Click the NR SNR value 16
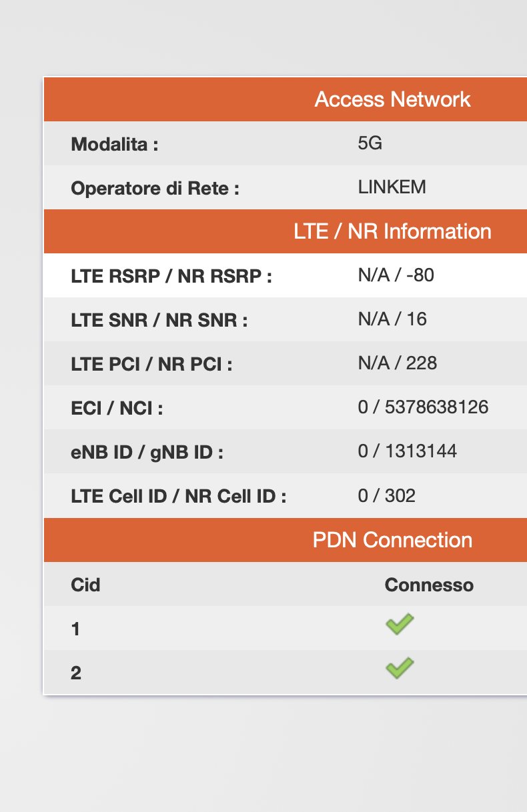The image size is (527, 812). [416, 319]
